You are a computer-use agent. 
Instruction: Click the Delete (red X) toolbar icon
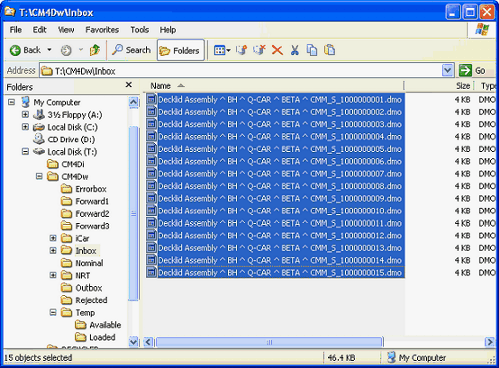[x=277, y=50]
